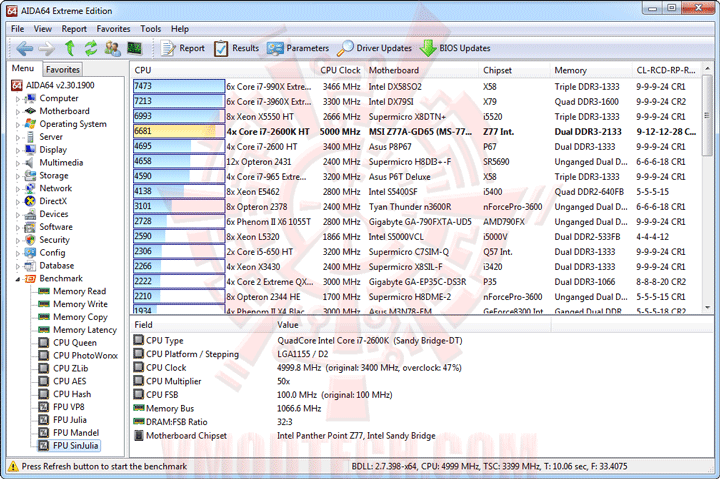Image resolution: width=720 pixels, height=479 pixels.
Task: Open the Tools menu
Action: [151, 29]
